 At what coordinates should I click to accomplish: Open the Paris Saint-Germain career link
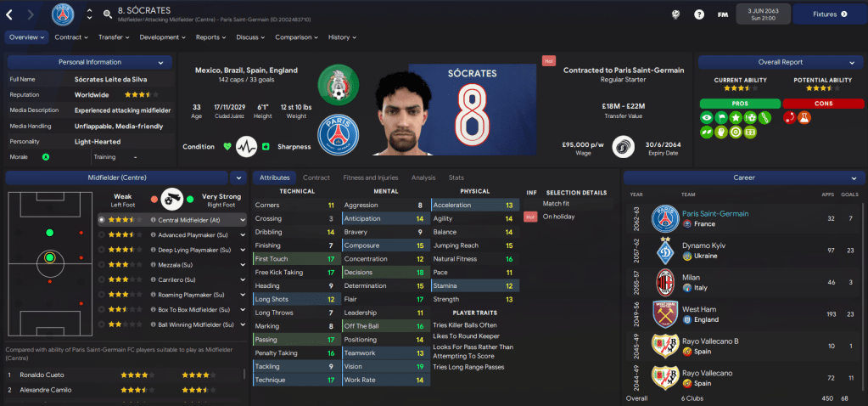[715, 214]
